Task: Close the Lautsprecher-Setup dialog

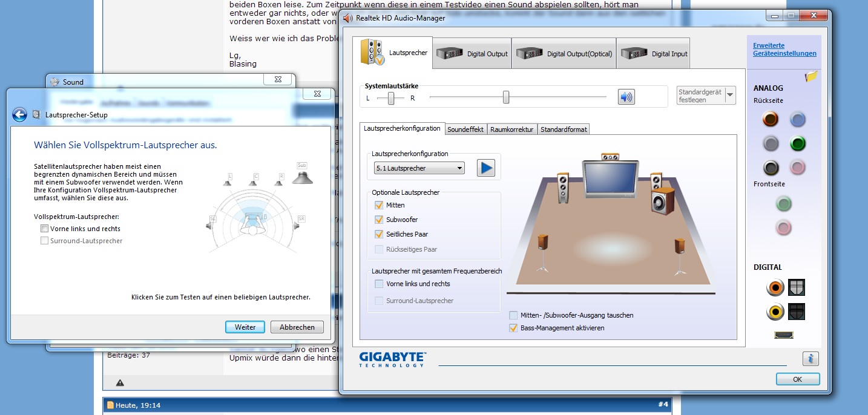Action: [317, 93]
